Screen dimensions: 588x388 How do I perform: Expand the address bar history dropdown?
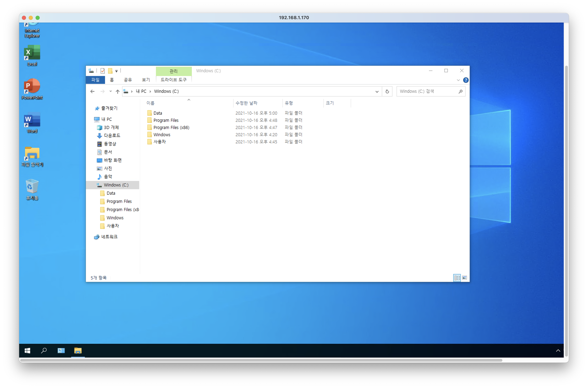tap(377, 92)
